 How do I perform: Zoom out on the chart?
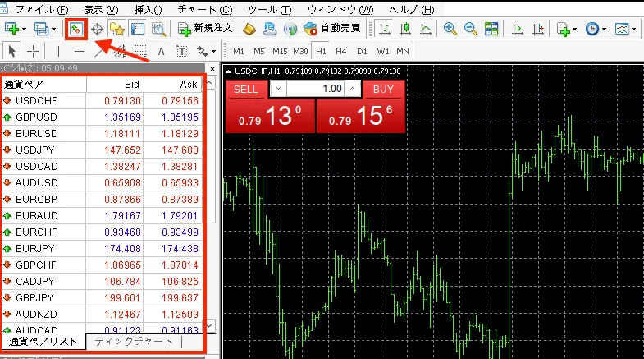tap(470, 29)
